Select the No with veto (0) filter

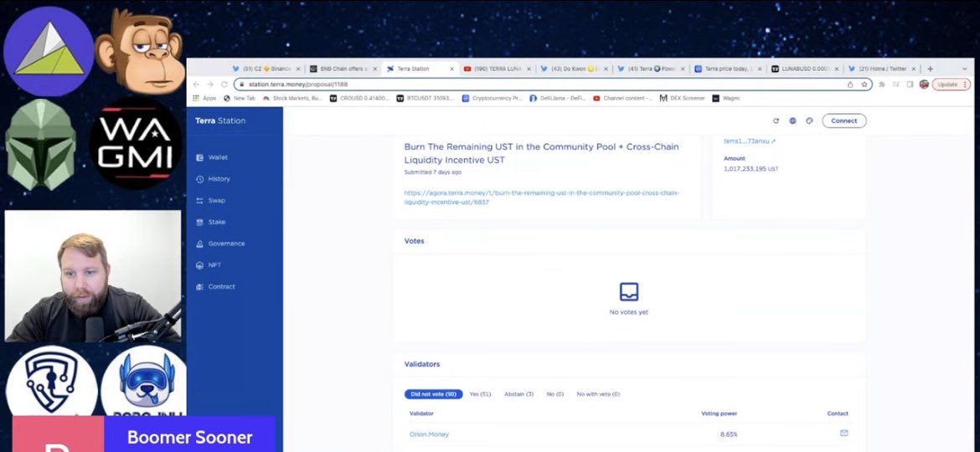(x=598, y=394)
